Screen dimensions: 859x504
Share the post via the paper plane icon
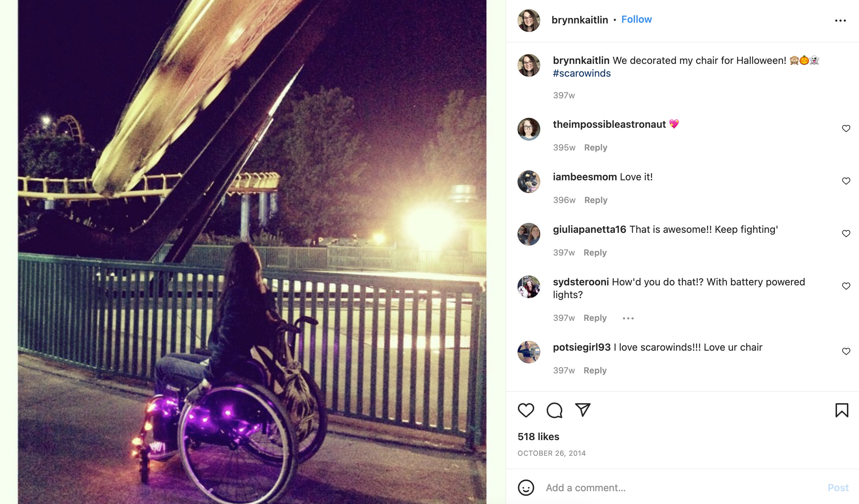click(582, 410)
